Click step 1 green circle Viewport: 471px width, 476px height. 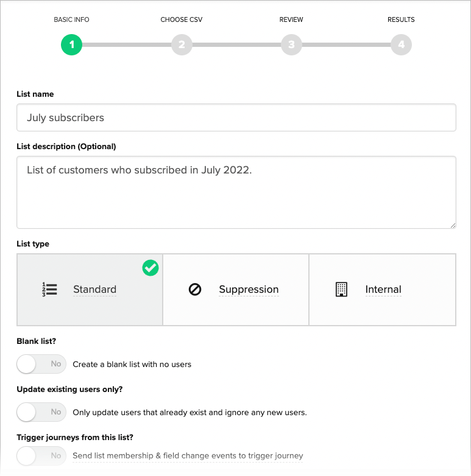[71, 44]
